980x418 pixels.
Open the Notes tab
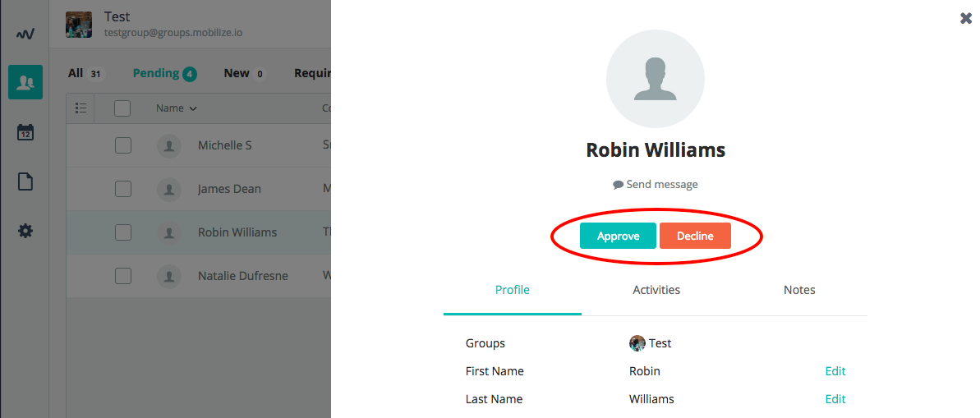tap(799, 290)
